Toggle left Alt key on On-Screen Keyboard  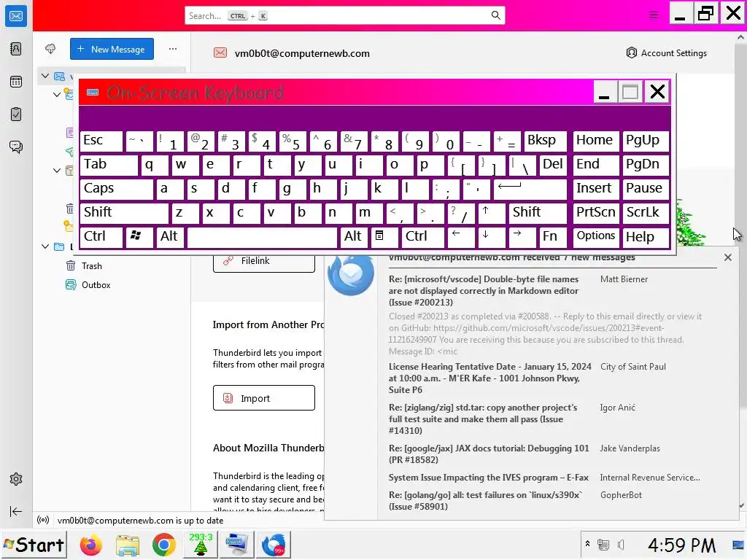coord(169,237)
